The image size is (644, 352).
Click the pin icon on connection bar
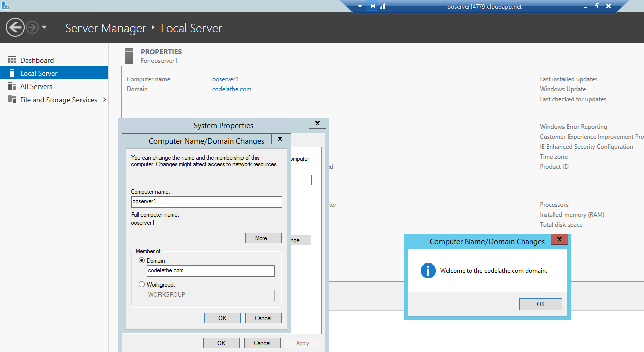pos(372,6)
